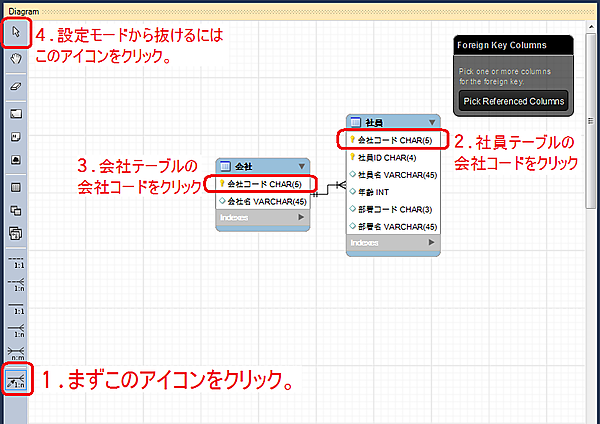Choose the new layer tool
This screenshot has height=424, width=600.
(x=16, y=113)
